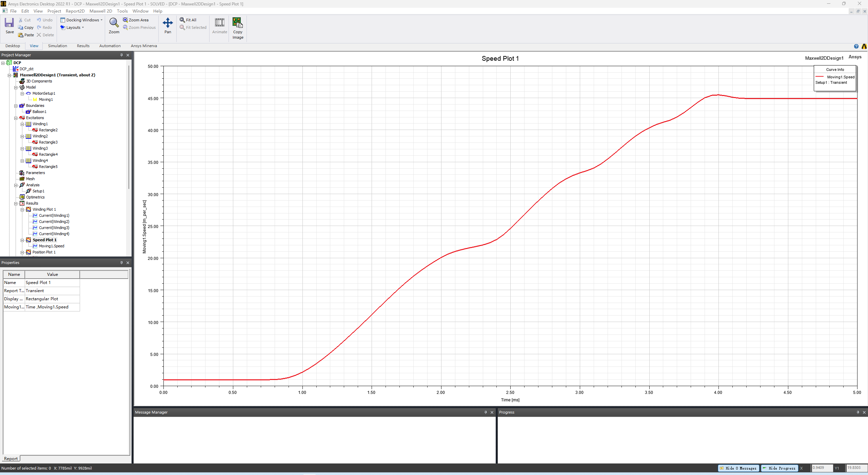
Task: Click the red Moving1.Speed legend line
Action: pos(820,77)
